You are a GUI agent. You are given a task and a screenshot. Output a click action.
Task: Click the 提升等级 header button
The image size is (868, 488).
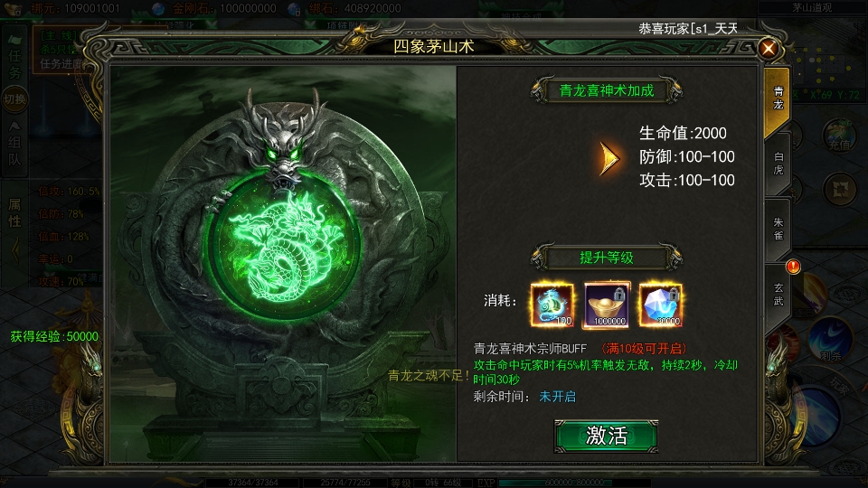[606, 258]
